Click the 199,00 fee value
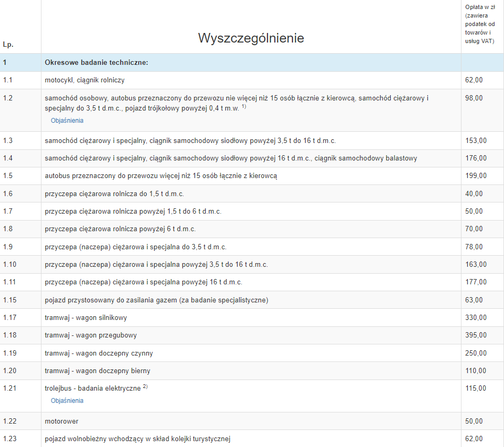504x447 pixels. [x=475, y=176]
